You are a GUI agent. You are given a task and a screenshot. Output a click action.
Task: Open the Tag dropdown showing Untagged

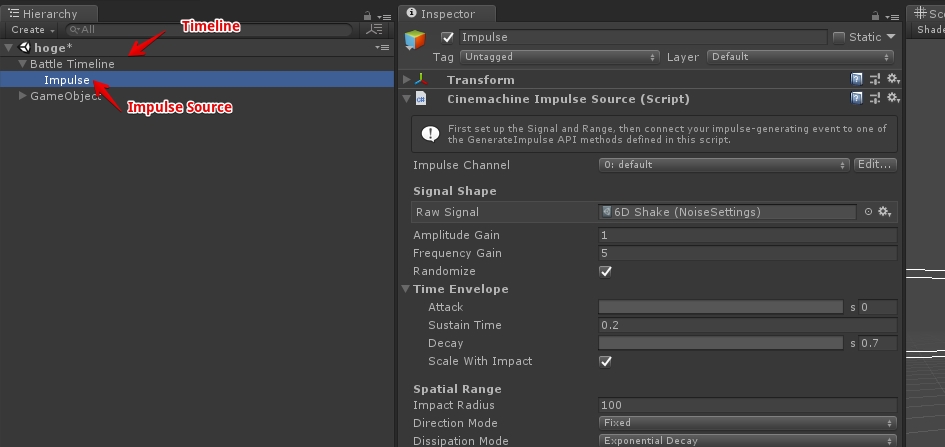[x=559, y=57]
